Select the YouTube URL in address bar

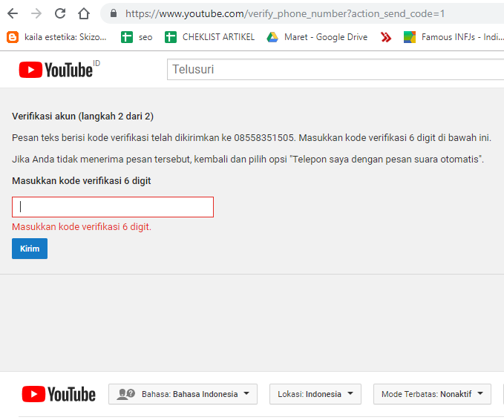pos(285,13)
